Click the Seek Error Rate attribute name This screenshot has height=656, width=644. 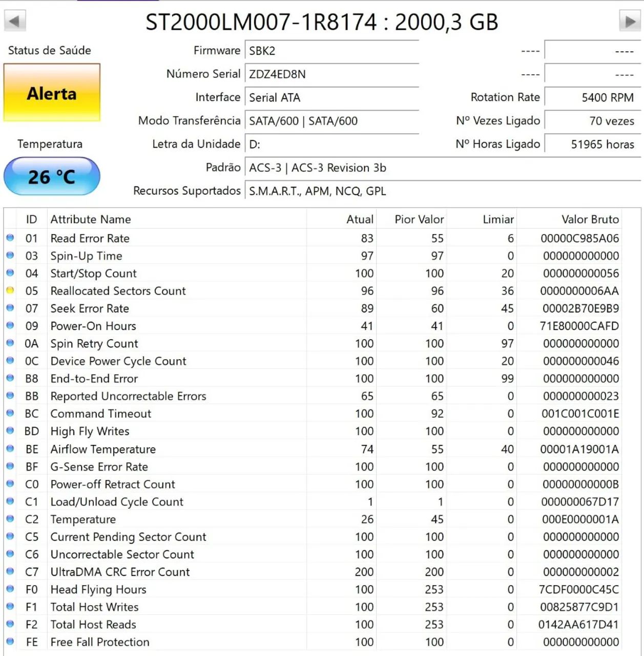tap(90, 309)
